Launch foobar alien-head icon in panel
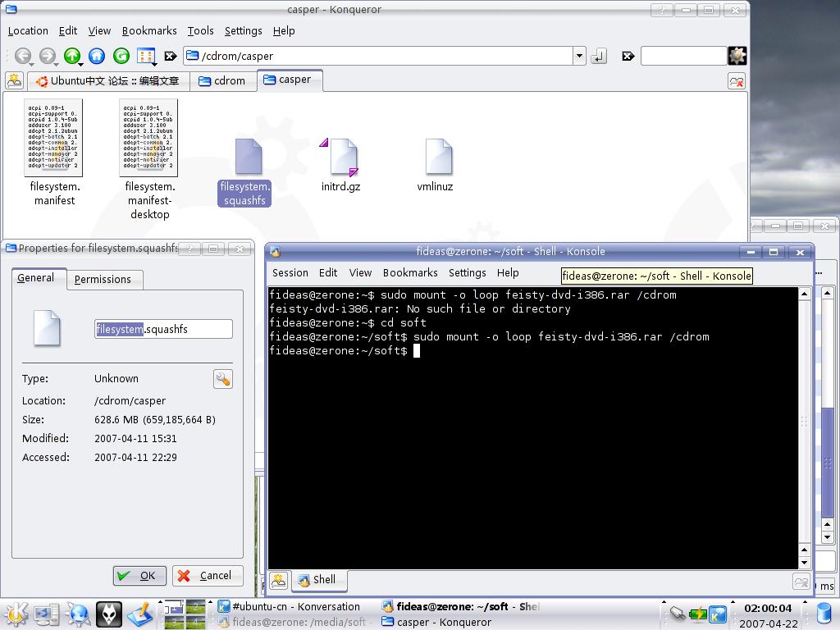The image size is (840, 630). click(109, 614)
